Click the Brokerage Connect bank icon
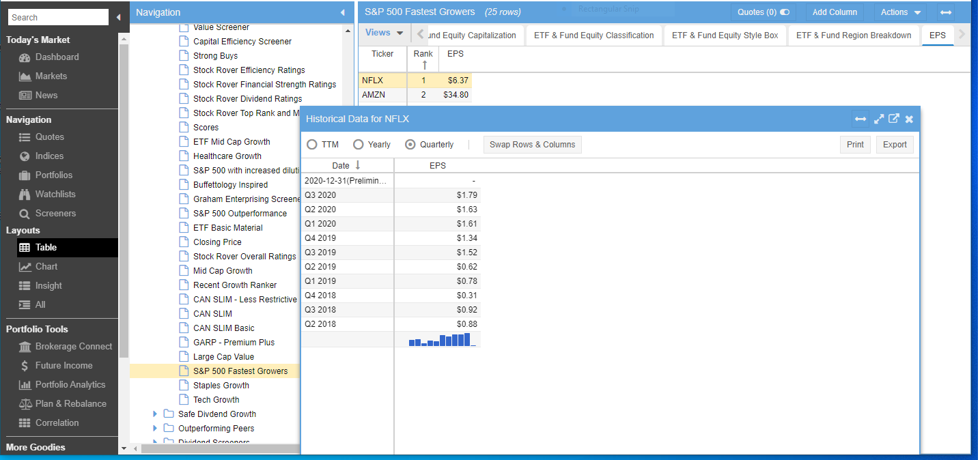Image resolution: width=980 pixels, height=460 pixels. 25,347
